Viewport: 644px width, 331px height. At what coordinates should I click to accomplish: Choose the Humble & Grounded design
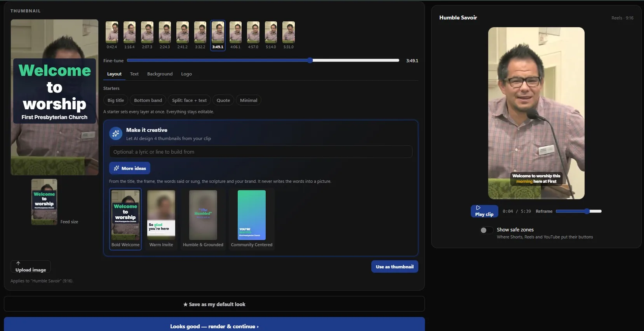[203, 219]
